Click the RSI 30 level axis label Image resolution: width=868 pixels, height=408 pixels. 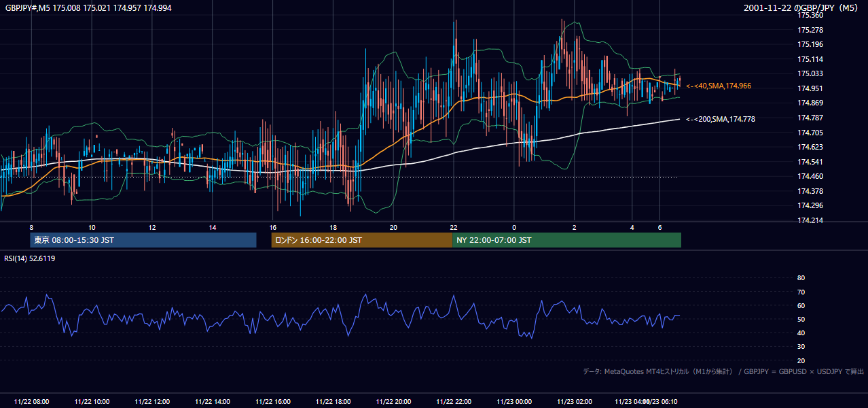801,347
